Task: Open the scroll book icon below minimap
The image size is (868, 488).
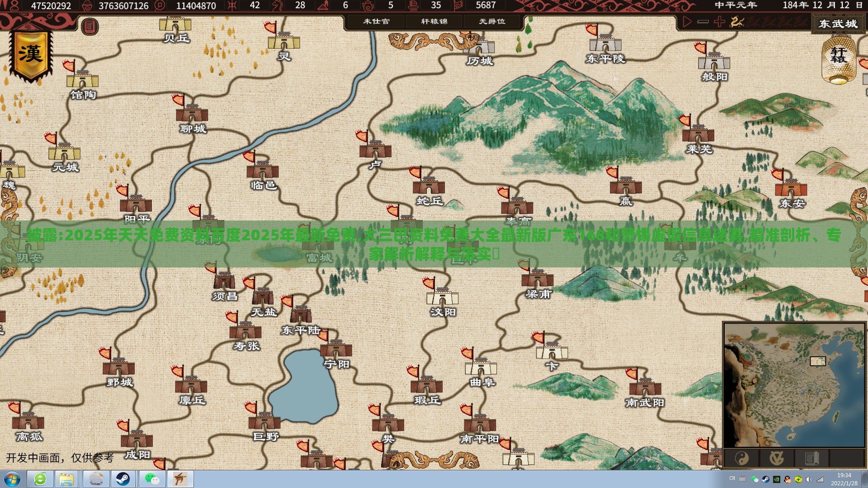Action: (811, 459)
